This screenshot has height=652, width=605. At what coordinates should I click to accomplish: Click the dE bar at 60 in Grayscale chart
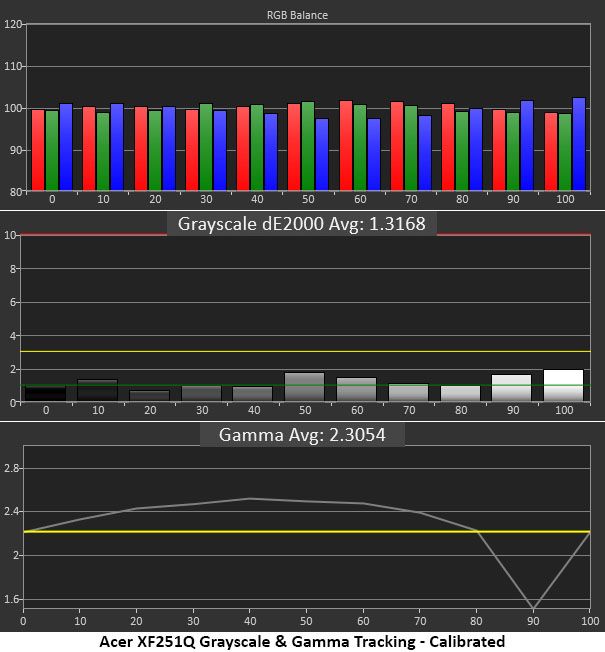click(x=357, y=389)
